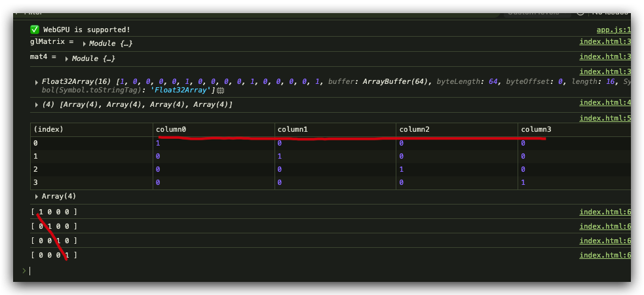Sort table by (index) header

pyautogui.click(x=92, y=129)
